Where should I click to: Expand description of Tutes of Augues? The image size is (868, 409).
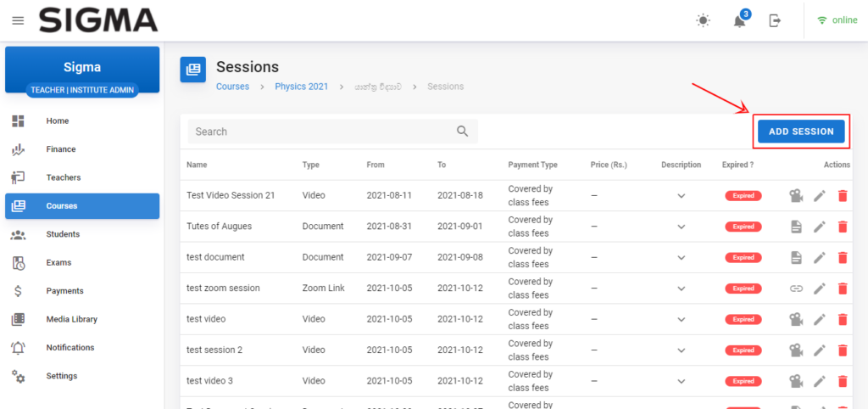click(x=682, y=227)
